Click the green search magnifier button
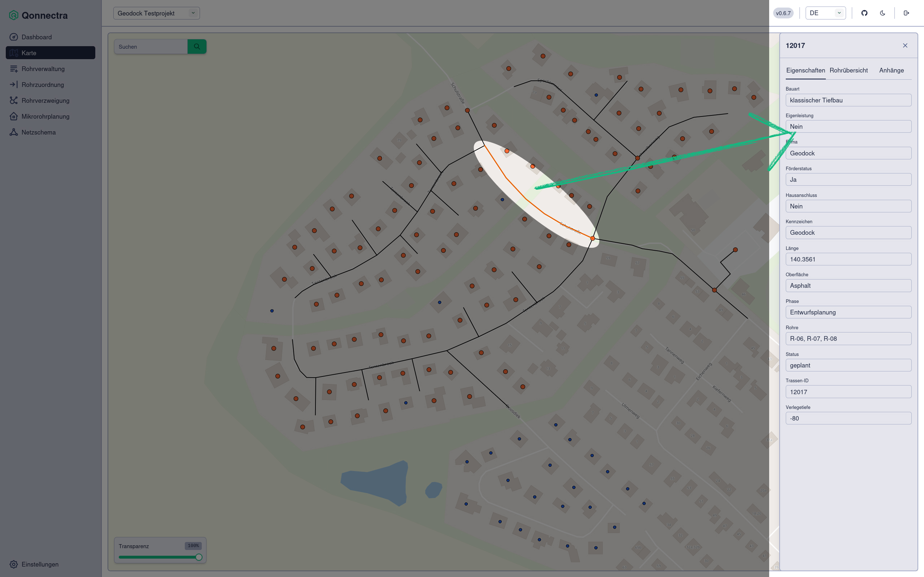Screen dimensions: 924x577 [x=197, y=47]
